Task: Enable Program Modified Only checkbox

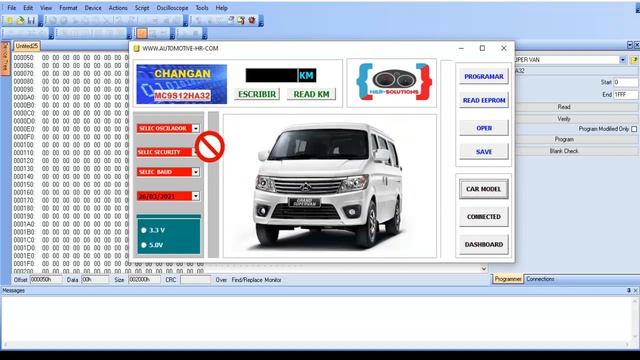Action: coord(634,129)
